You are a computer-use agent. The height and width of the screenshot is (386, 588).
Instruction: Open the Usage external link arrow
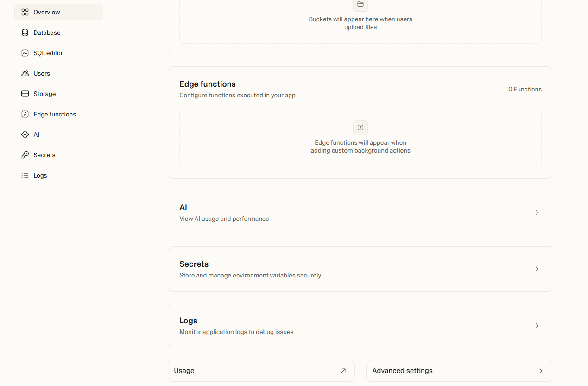point(343,371)
